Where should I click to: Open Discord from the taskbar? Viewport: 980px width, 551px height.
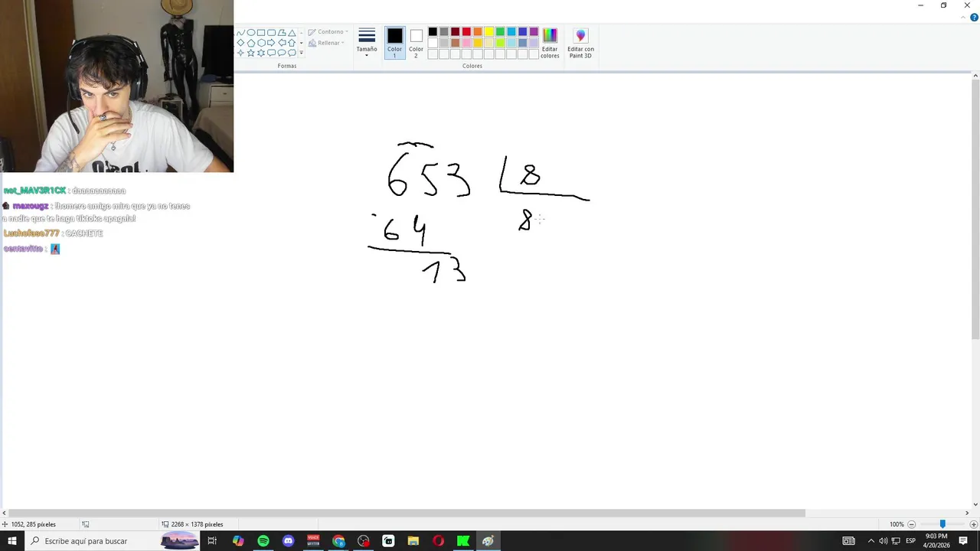288,541
